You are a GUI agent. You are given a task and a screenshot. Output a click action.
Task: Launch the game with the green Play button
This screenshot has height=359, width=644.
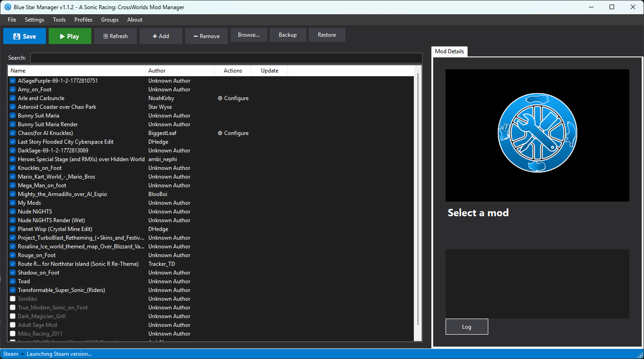(70, 36)
